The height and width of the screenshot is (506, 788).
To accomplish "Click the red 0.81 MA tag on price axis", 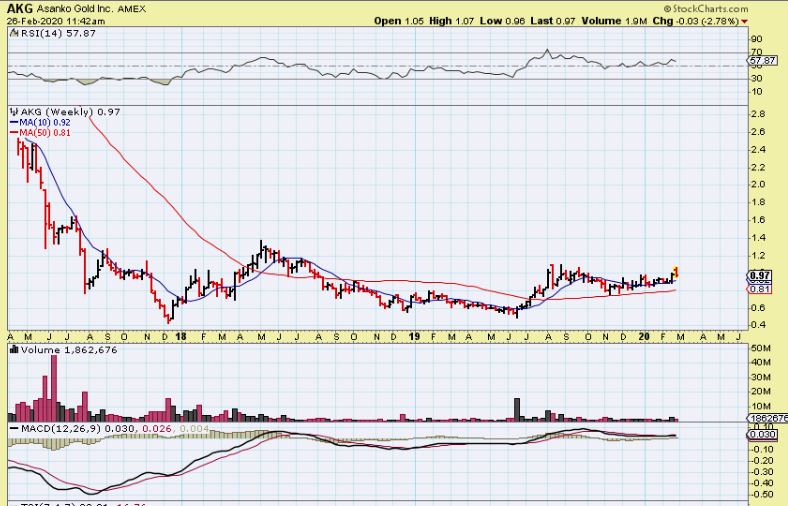I will click(x=760, y=289).
